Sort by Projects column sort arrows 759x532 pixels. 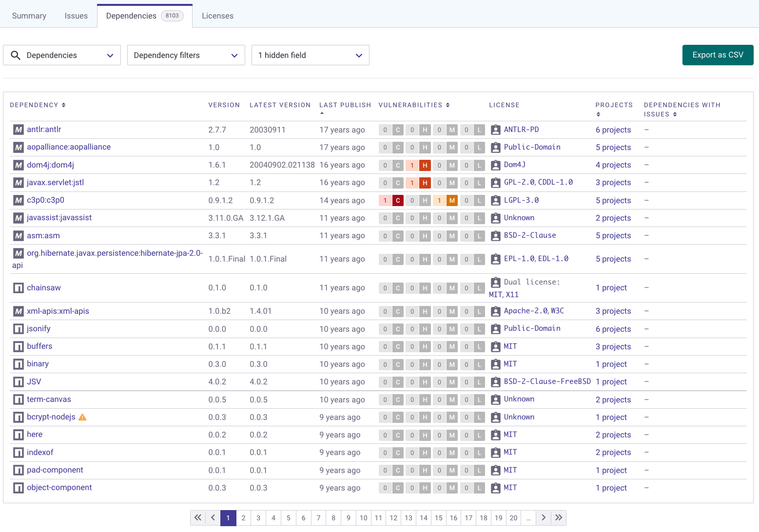click(x=598, y=114)
